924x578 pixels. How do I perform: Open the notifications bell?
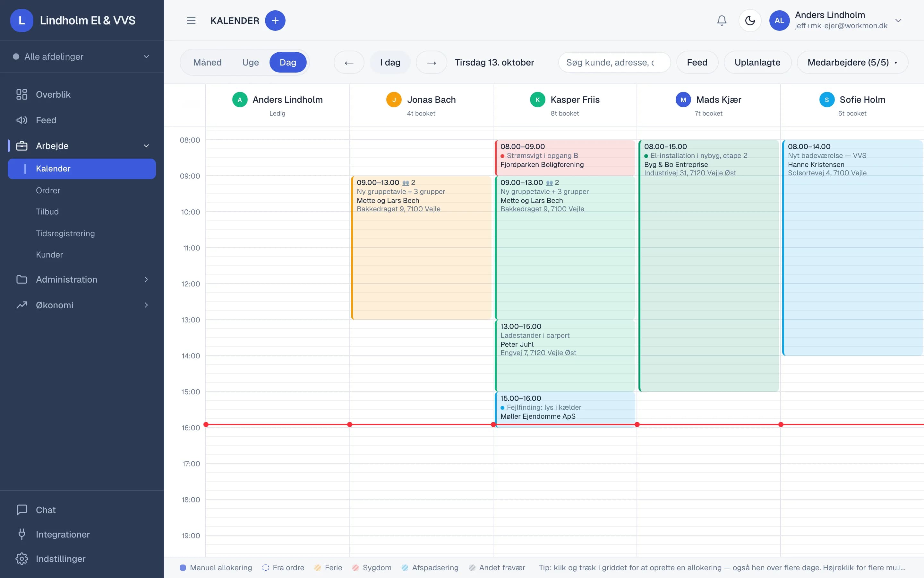pyautogui.click(x=722, y=21)
